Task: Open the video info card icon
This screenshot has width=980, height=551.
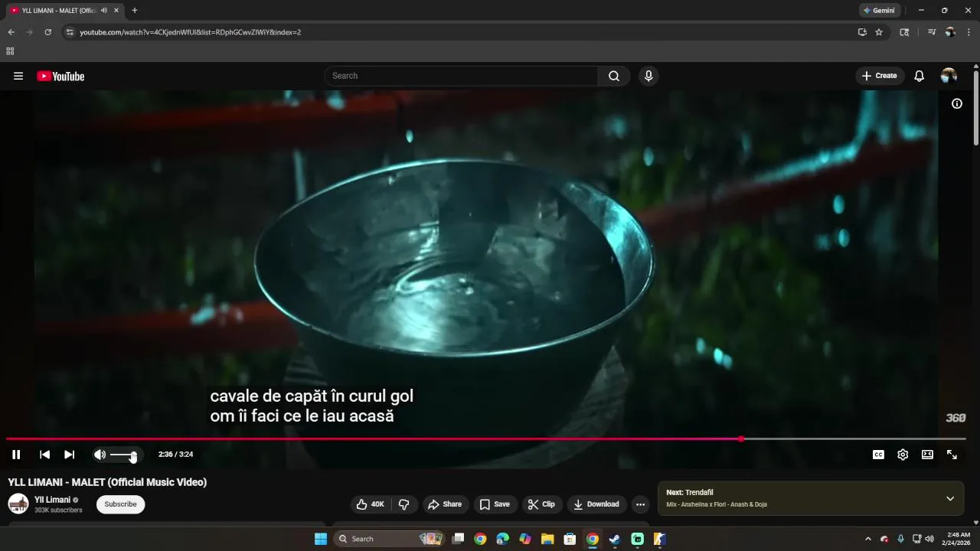Action: click(957, 103)
